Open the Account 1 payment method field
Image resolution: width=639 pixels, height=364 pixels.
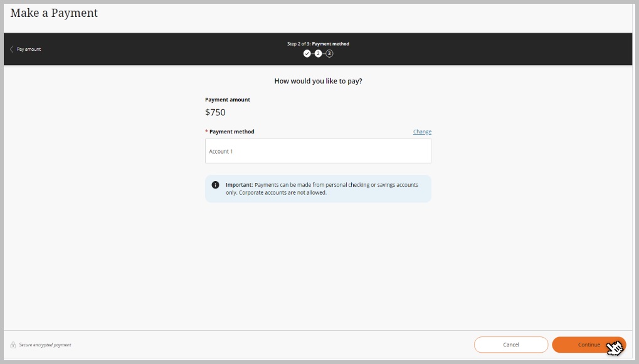318,151
